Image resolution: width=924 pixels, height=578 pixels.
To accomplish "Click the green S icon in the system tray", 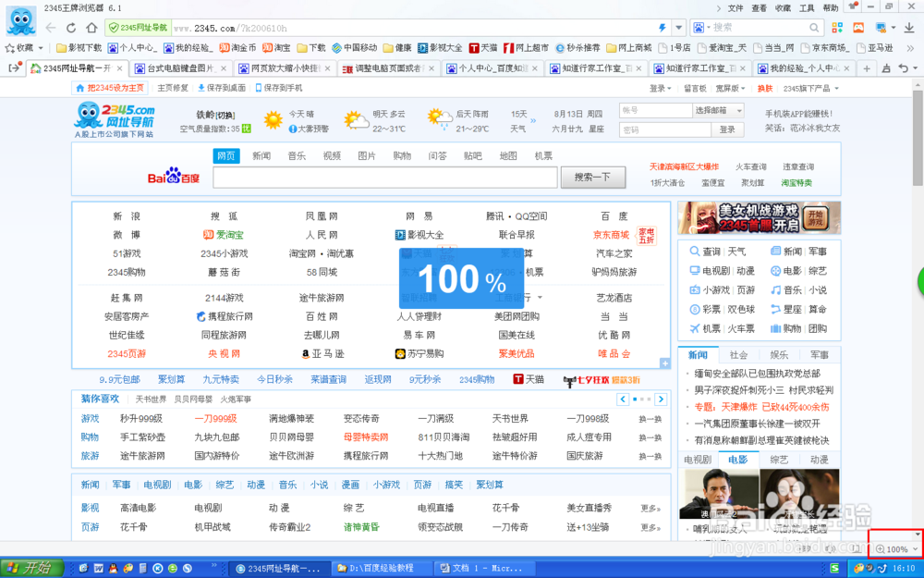I will pyautogui.click(x=835, y=567).
